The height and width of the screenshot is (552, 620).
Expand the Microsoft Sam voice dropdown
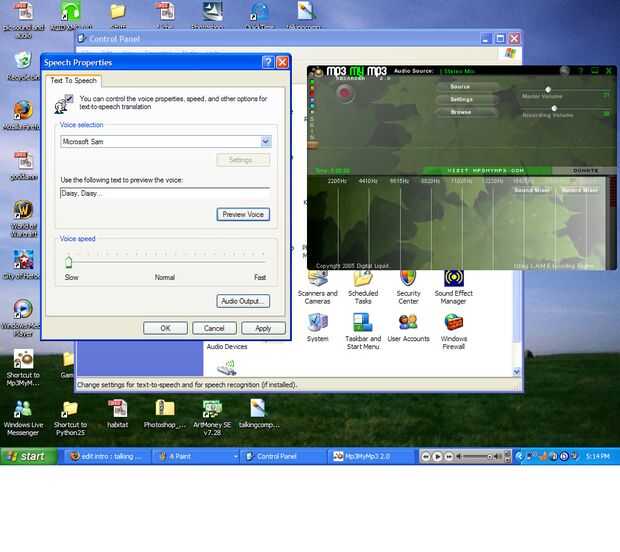click(x=266, y=142)
